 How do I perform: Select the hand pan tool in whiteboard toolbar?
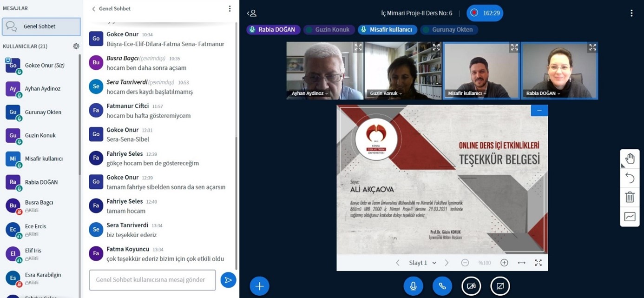click(x=630, y=159)
